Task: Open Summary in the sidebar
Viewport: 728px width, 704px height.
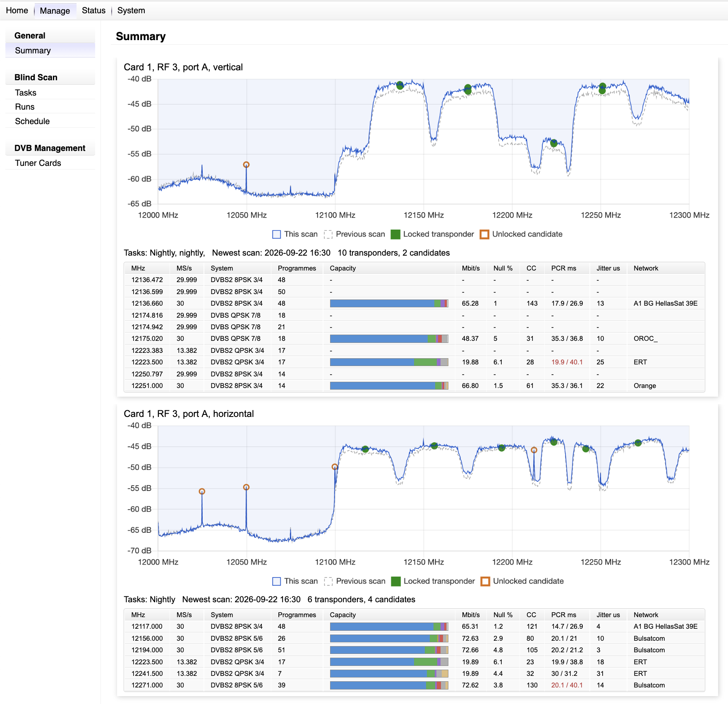Action: point(50,50)
